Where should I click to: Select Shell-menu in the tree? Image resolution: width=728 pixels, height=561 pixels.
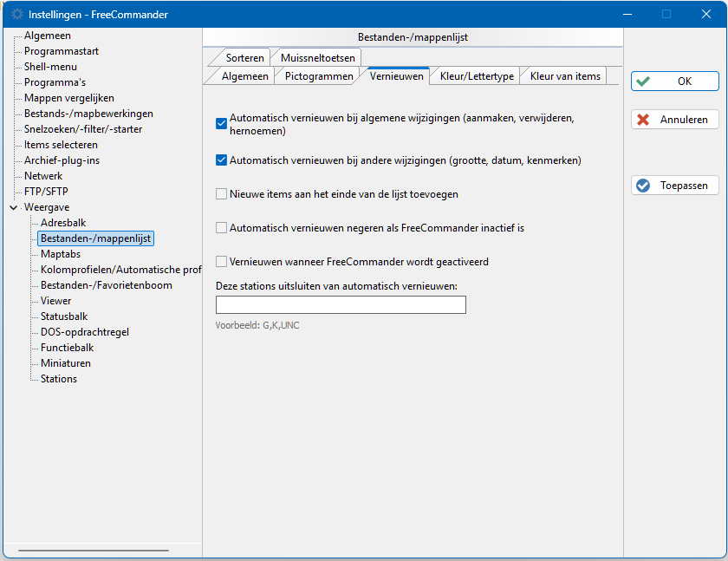[x=50, y=67]
